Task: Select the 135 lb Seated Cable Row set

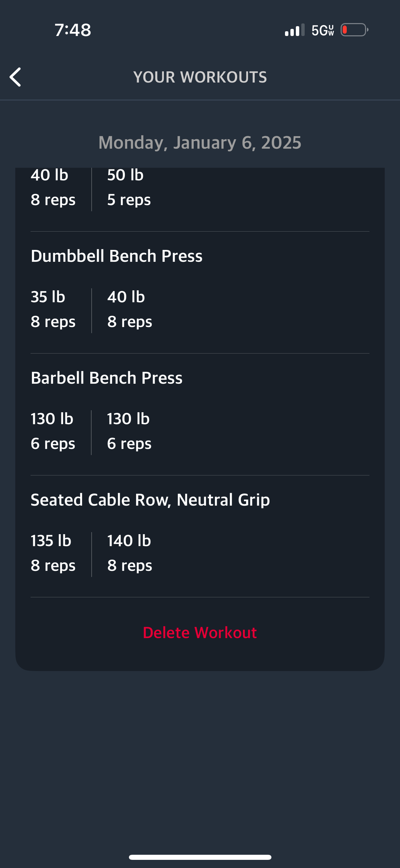Action: click(x=53, y=553)
